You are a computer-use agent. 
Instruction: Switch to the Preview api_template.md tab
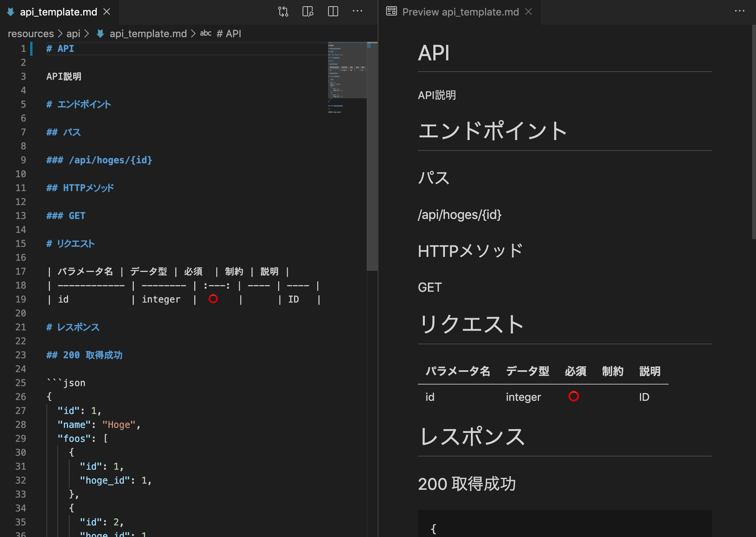coord(460,12)
